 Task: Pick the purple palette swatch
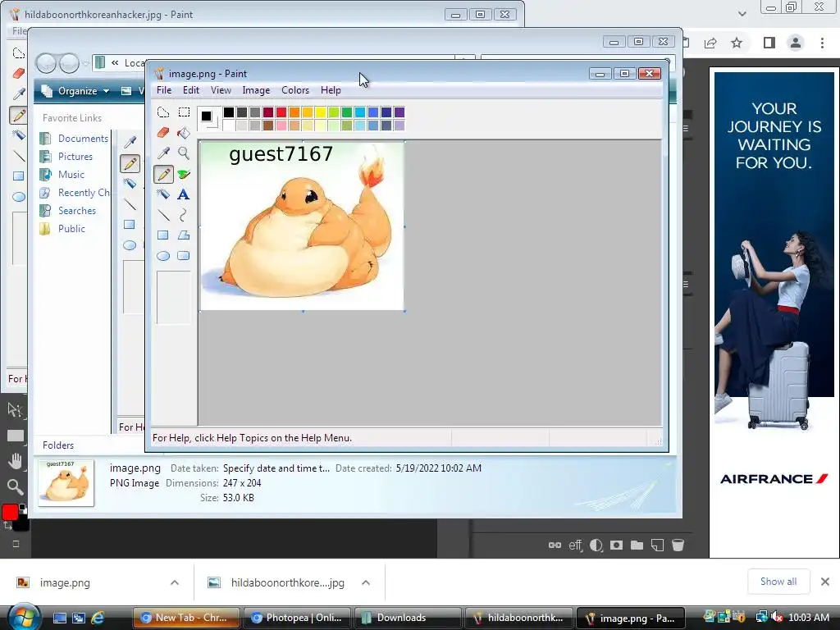pos(399,112)
